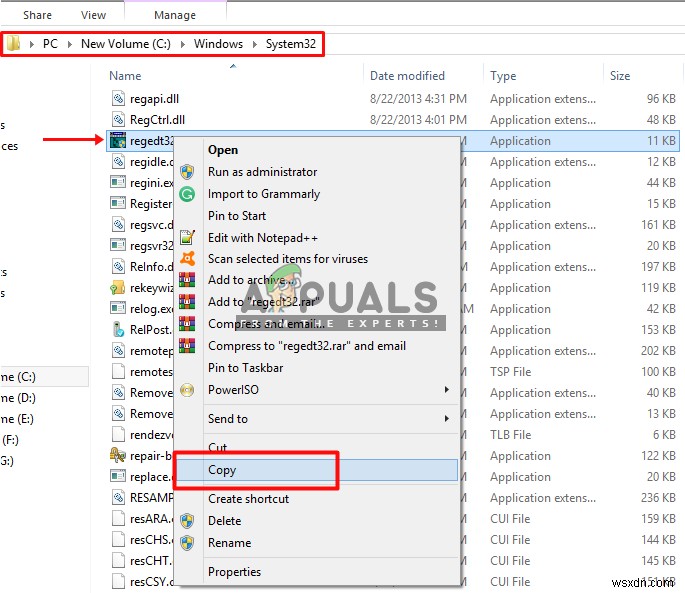685x593 pixels.
Task: Click the regini.exe file icon
Action: 118,182
